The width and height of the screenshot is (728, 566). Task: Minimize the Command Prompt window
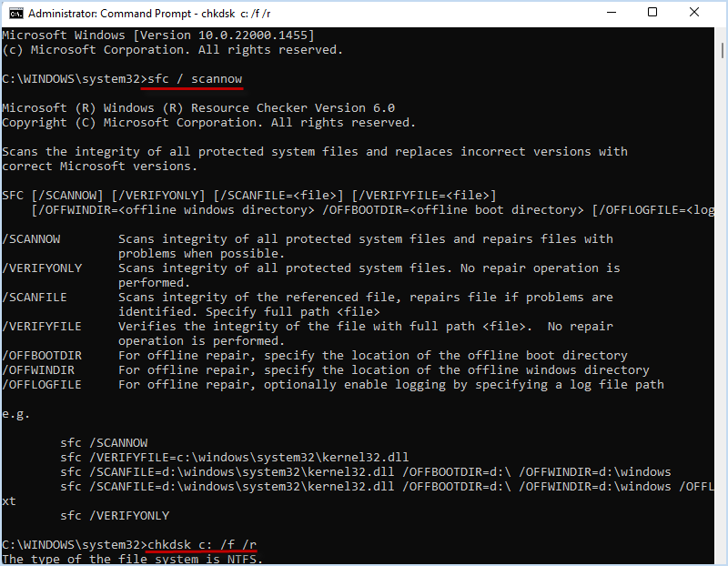[x=612, y=13]
